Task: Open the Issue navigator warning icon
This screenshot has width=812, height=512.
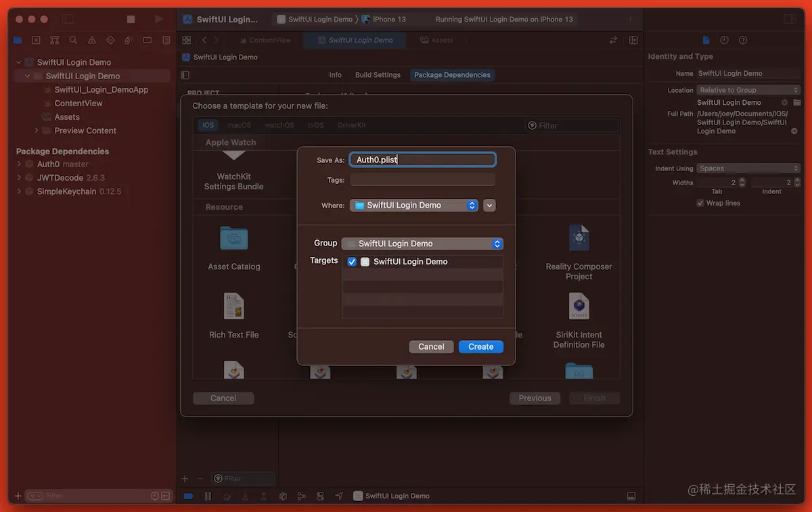Action: pos(92,41)
